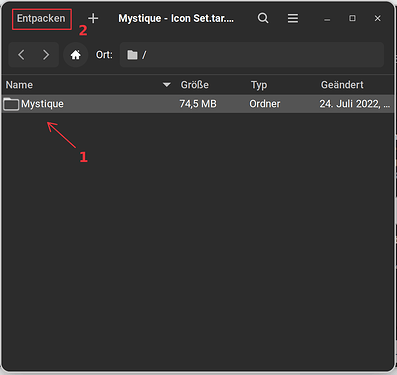This screenshot has height=375, width=397.
Task: Go forward with the right arrow
Action: [x=46, y=55]
